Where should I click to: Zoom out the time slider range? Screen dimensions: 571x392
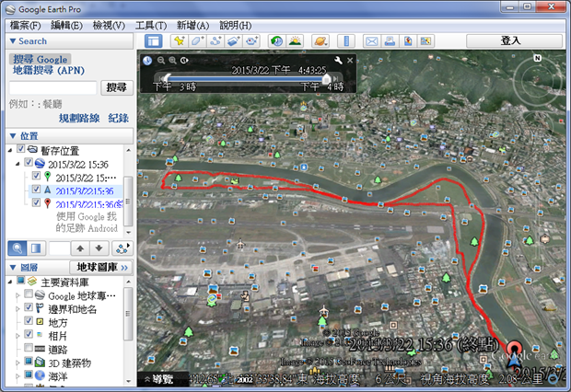pyautogui.click(x=161, y=61)
